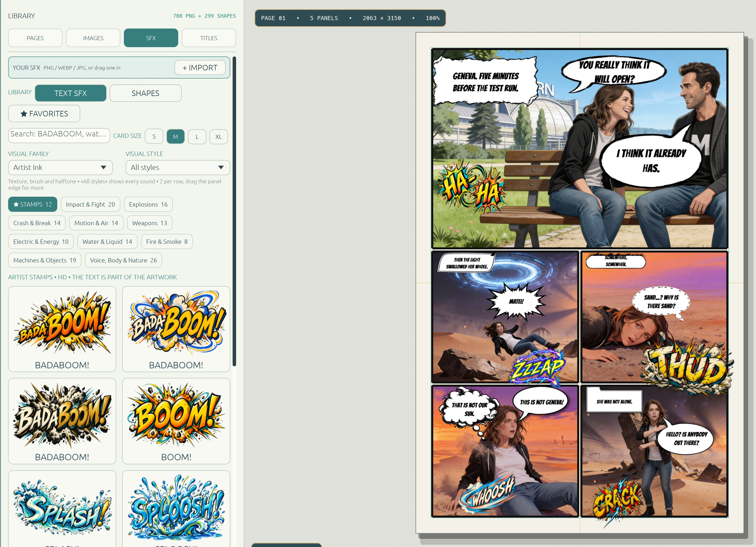Pick the first orange BADABOOM! stamp card
The height and width of the screenshot is (547, 756).
(x=62, y=329)
